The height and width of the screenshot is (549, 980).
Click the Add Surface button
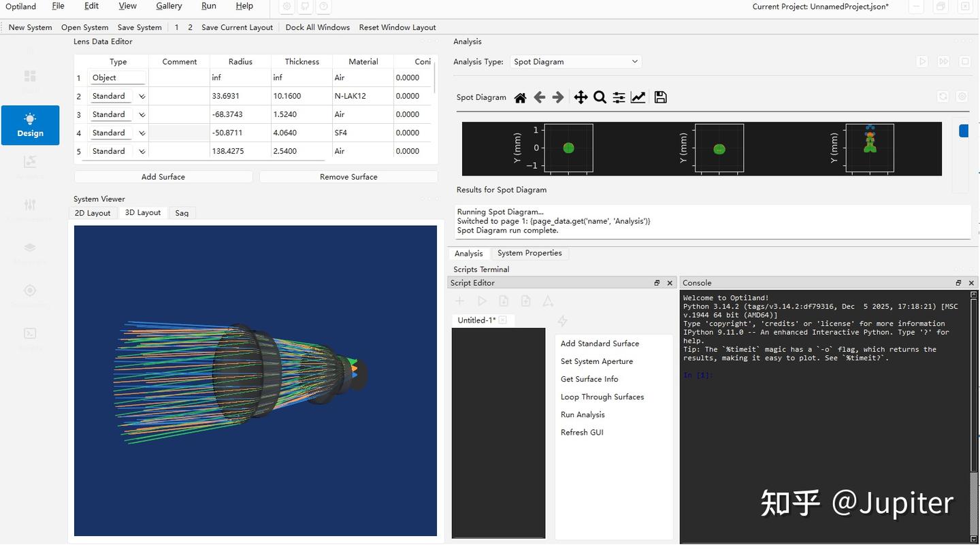pos(163,177)
